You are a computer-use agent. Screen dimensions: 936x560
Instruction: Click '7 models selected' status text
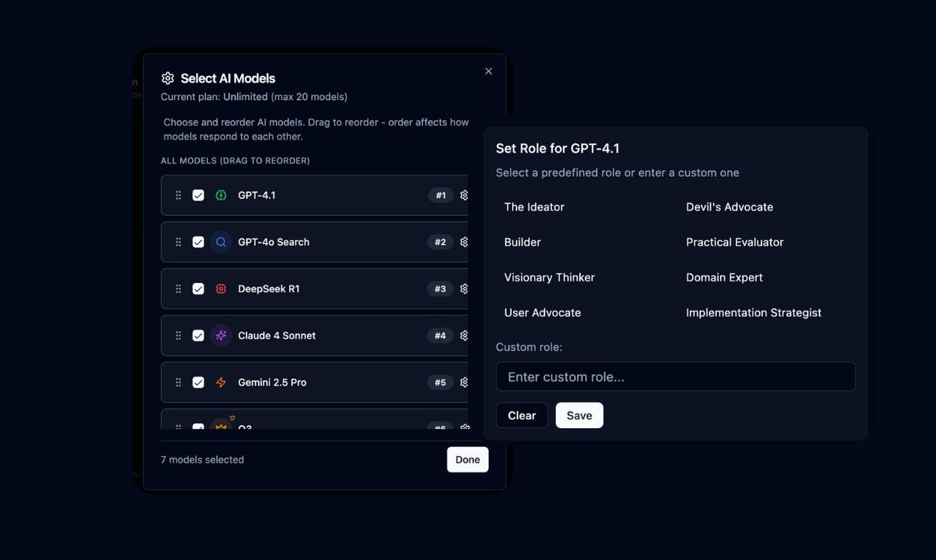(x=203, y=460)
